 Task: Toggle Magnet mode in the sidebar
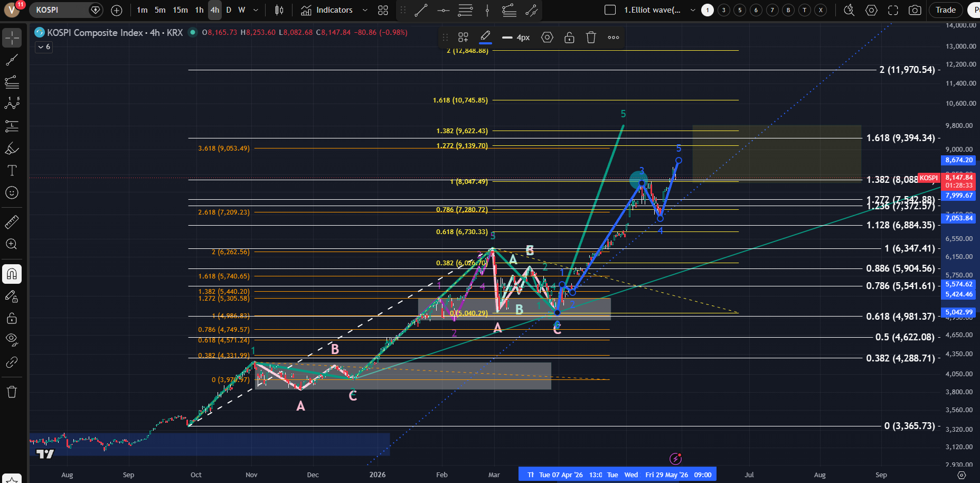coord(12,274)
